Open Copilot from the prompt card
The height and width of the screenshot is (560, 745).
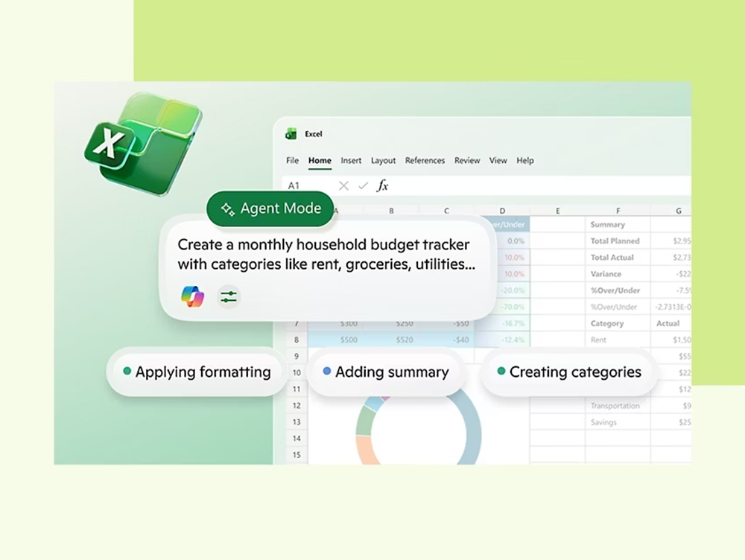point(191,296)
